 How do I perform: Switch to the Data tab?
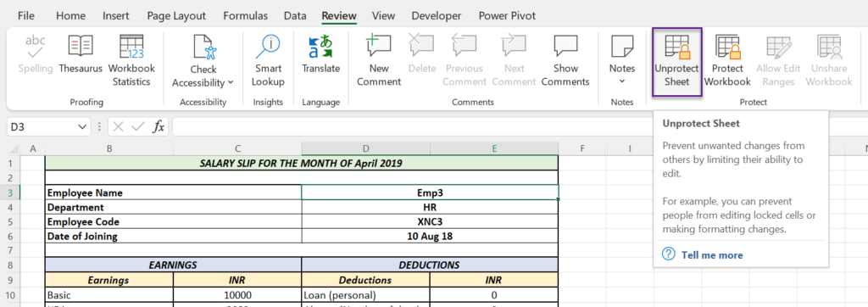[295, 15]
